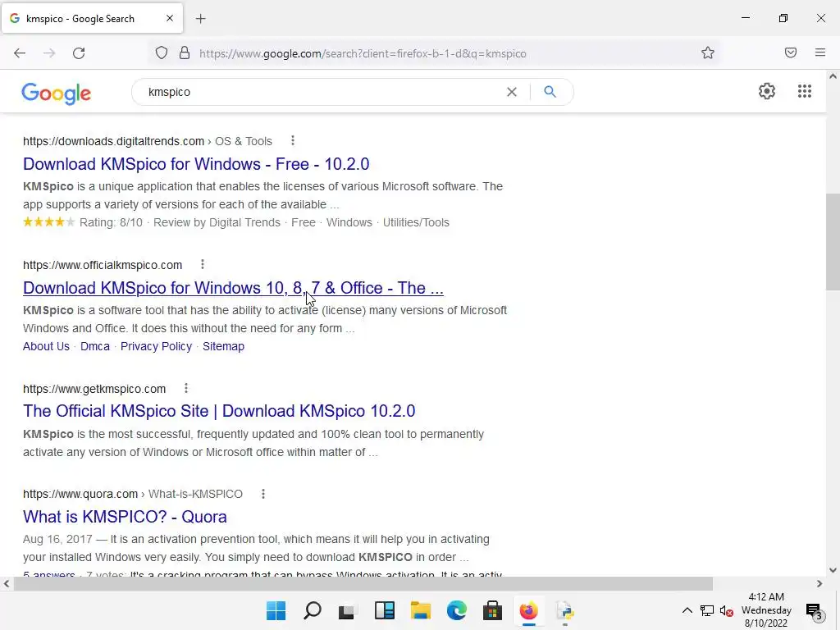Viewport: 840px width, 630px height.
Task: Follow the About Us sitelink
Action: point(46,346)
